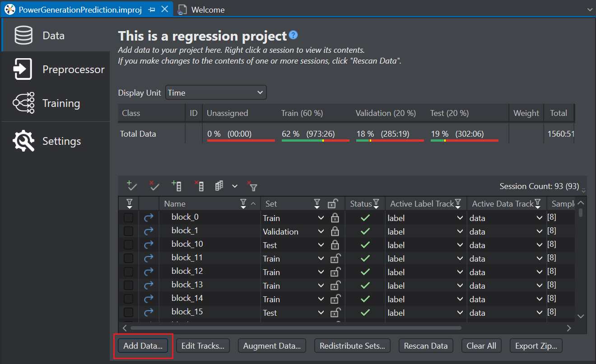The image size is (596, 364).
Task: Click the Test 19 % distribution bar
Action: pyautogui.click(x=465, y=140)
